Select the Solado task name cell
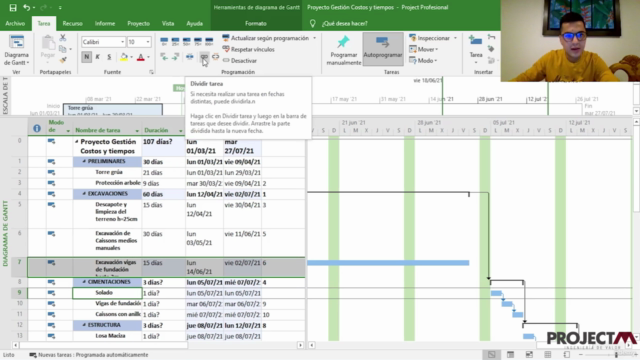The image size is (640, 360). [107, 293]
